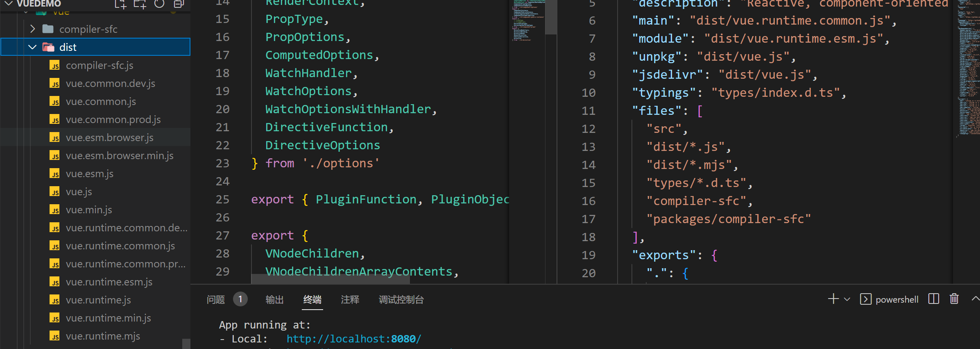Select the powershell terminal instance

coord(889,299)
